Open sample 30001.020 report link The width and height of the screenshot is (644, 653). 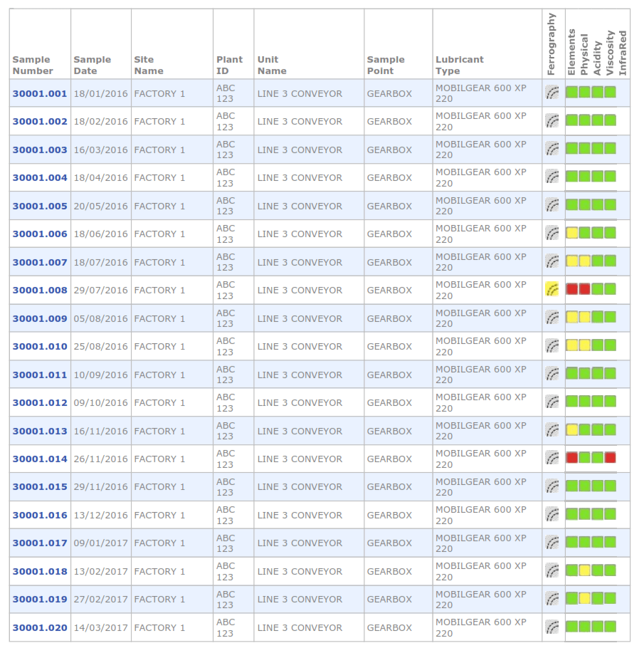(x=40, y=627)
